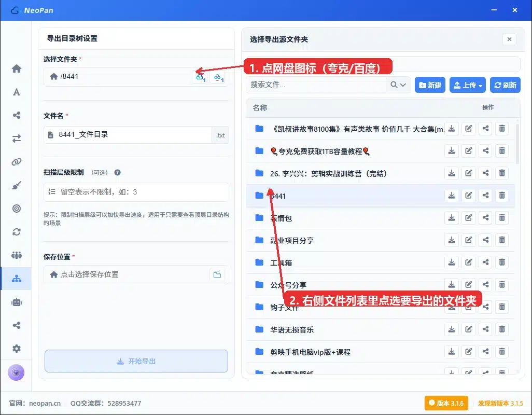Edit the 华语无损音乐 folder name
The image size is (532, 415).
coord(469,329)
